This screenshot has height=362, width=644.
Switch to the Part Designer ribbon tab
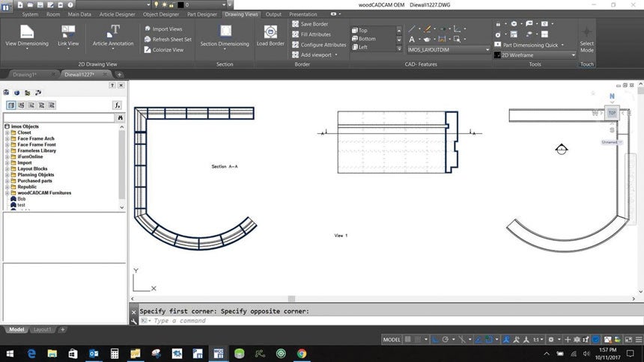(x=202, y=14)
